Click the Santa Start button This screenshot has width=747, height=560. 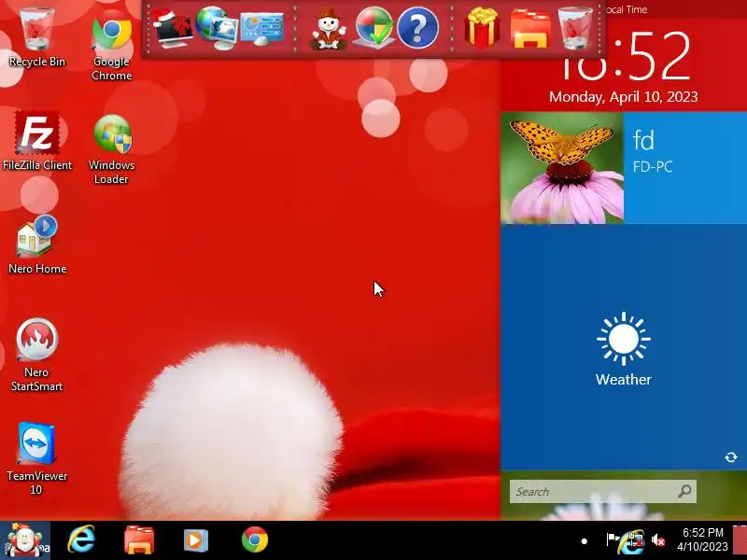pos(25,540)
